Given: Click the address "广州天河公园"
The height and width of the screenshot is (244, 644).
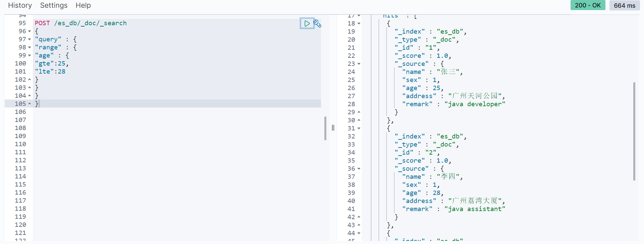Looking at the screenshot, I should click(475, 96).
